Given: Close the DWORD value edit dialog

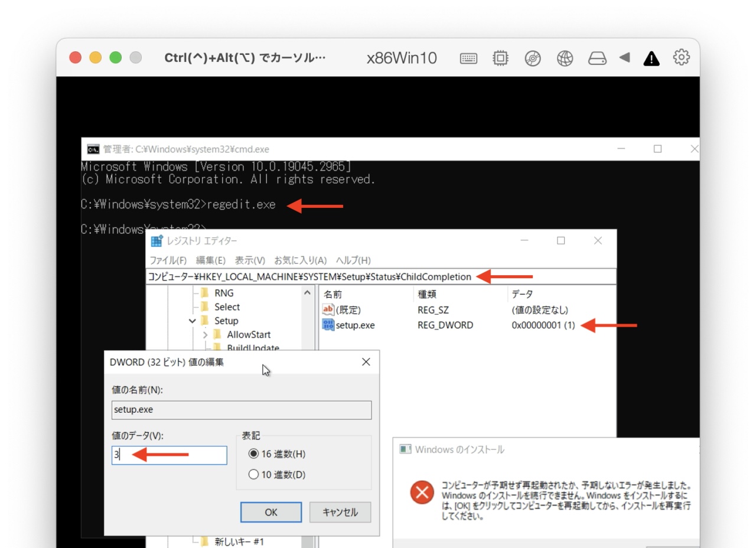Looking at the screenshot, I should (366, 362).
